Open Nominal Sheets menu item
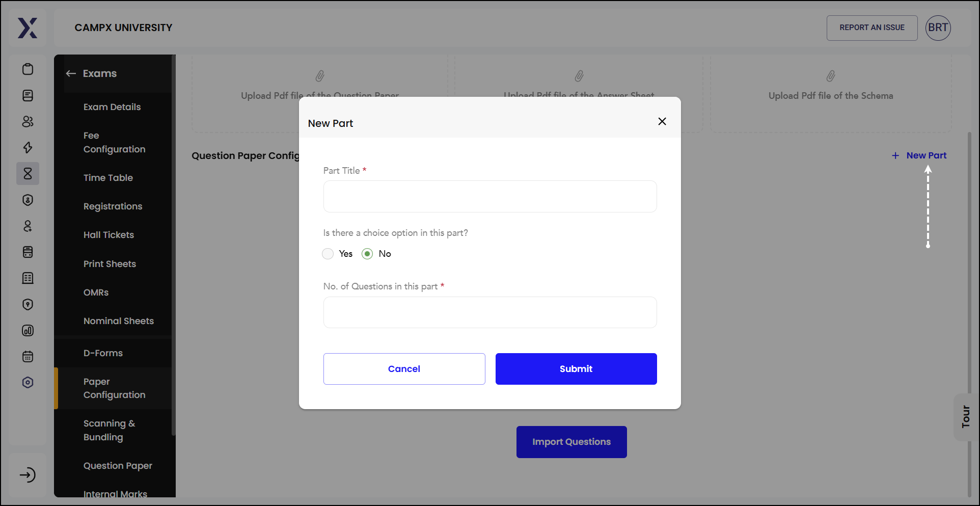The width and height of the screenshot is (980, 506). 119,321
